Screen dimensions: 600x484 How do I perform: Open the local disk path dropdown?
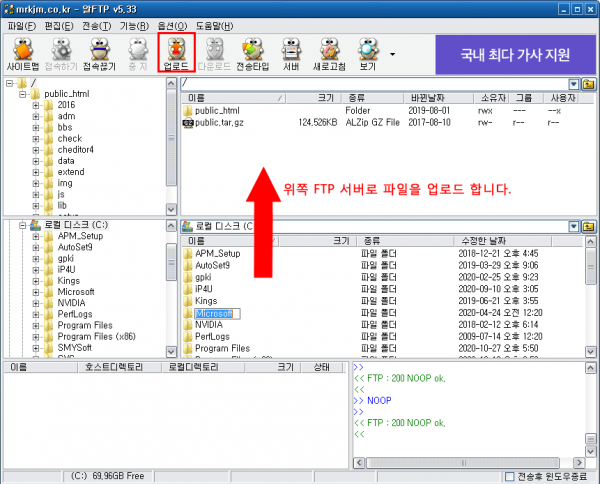point(573,227)
